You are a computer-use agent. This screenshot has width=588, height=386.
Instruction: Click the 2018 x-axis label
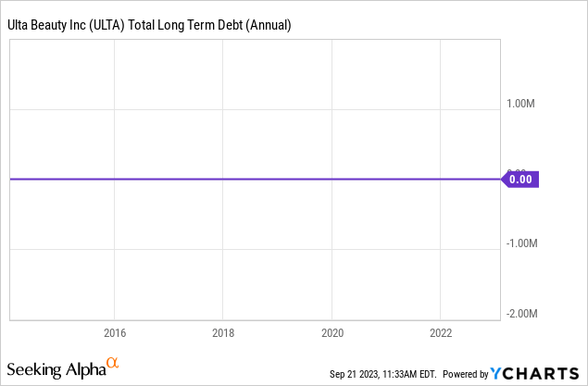[223, 333]
